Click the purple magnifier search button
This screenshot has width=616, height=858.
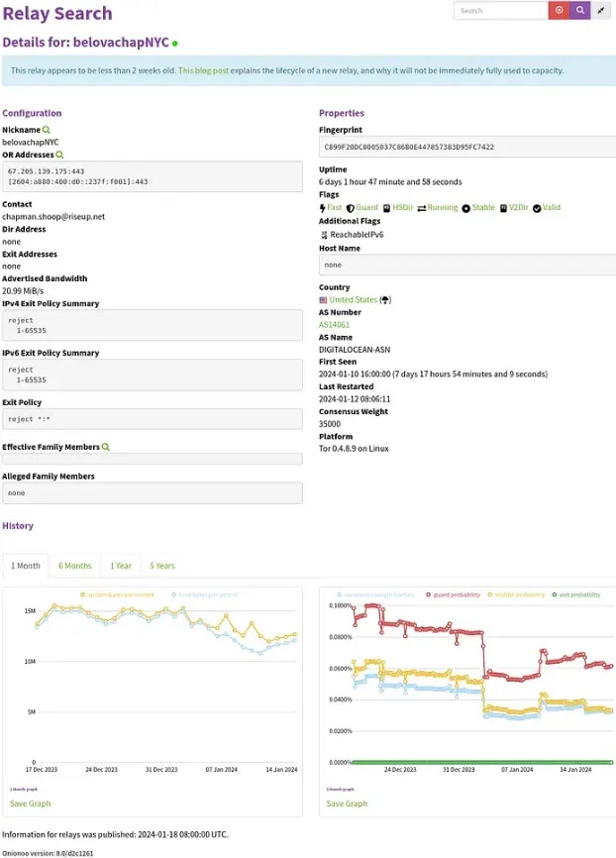click(x=580, y=10)
